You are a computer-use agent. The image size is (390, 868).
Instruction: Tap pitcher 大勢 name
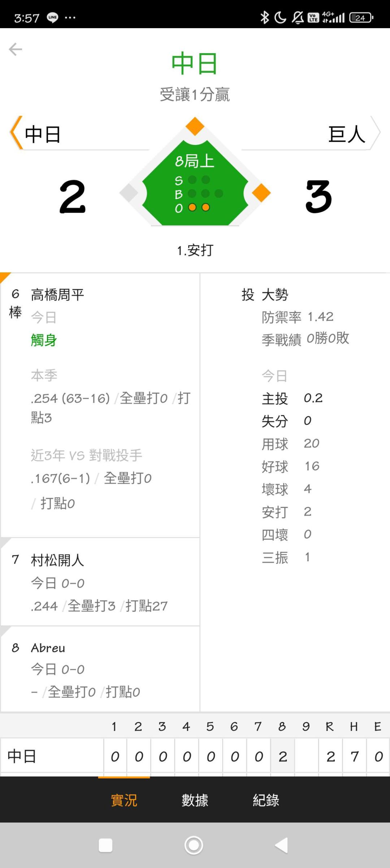tap(275, 295)
